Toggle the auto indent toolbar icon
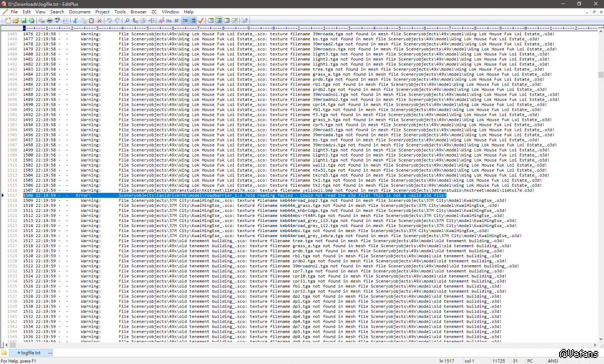 point(185,20)
